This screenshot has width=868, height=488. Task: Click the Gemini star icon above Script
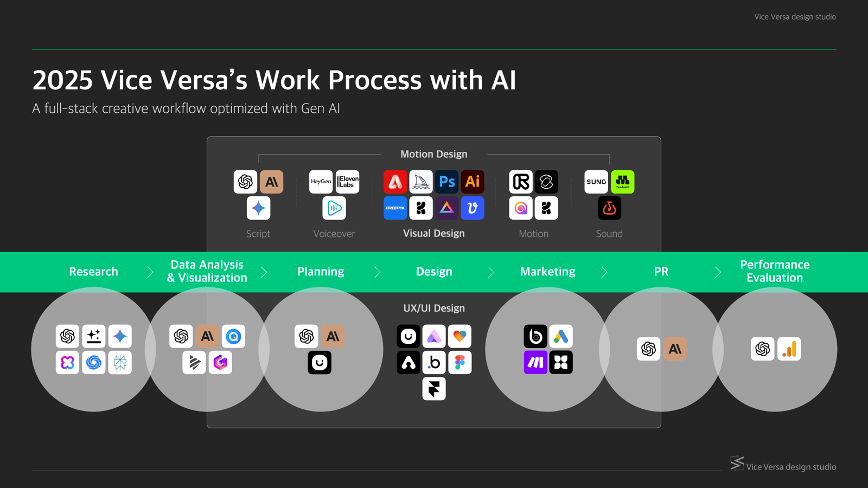[x=259, y=208]
